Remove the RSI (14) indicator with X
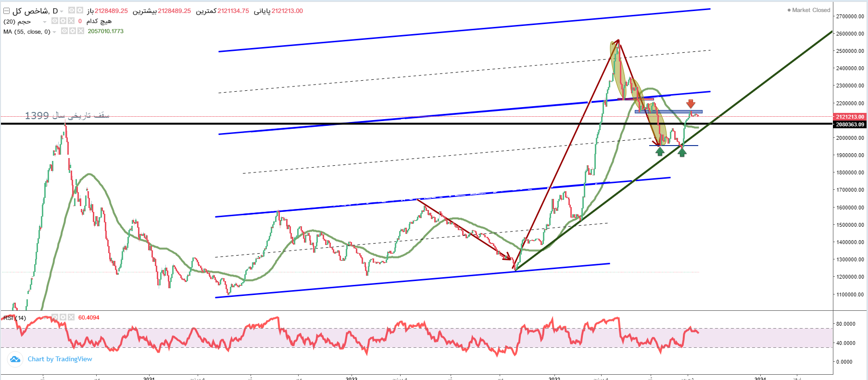The width and height of the screenshot is (868, 380). pos(71,317)
